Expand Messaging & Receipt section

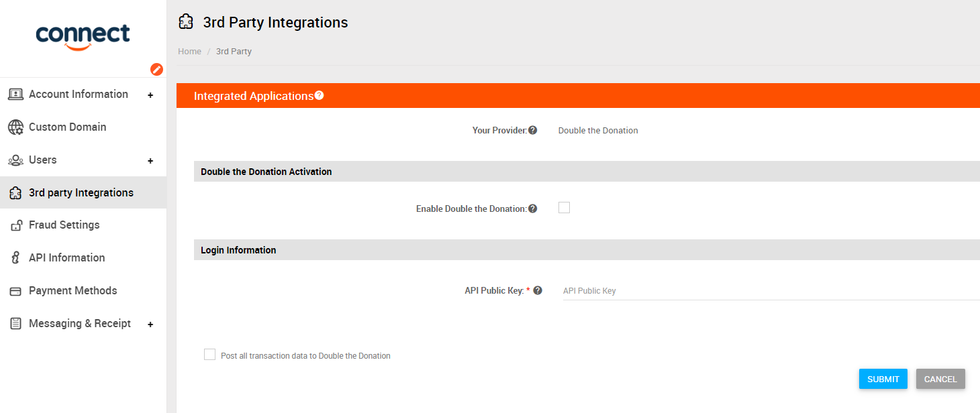click(x=150, y=324)
